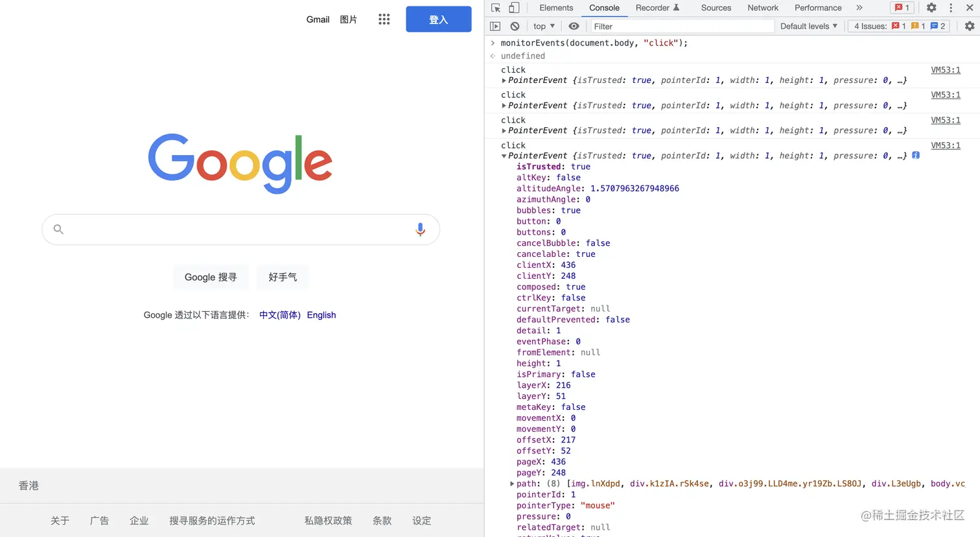
Task: Switch to the Elements tab
Action: click(x=556, y=8)
